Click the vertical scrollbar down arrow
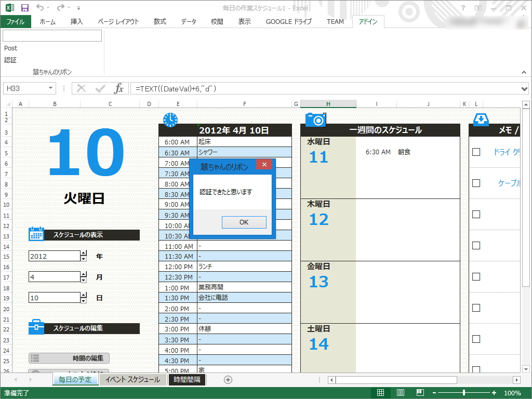 (526, 369)
